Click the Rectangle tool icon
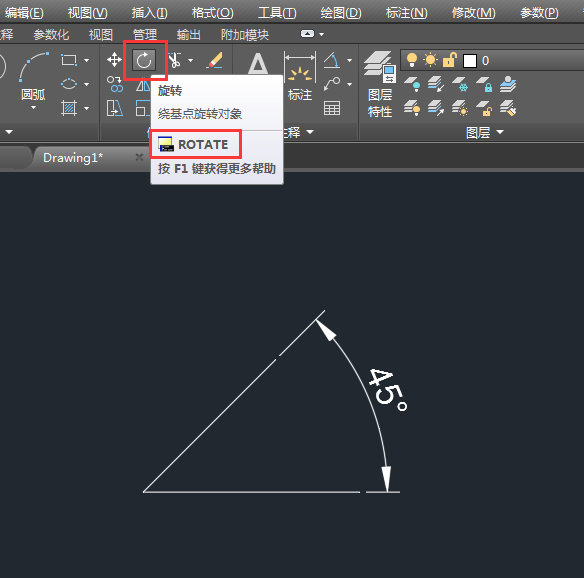 tap(69, 60)
